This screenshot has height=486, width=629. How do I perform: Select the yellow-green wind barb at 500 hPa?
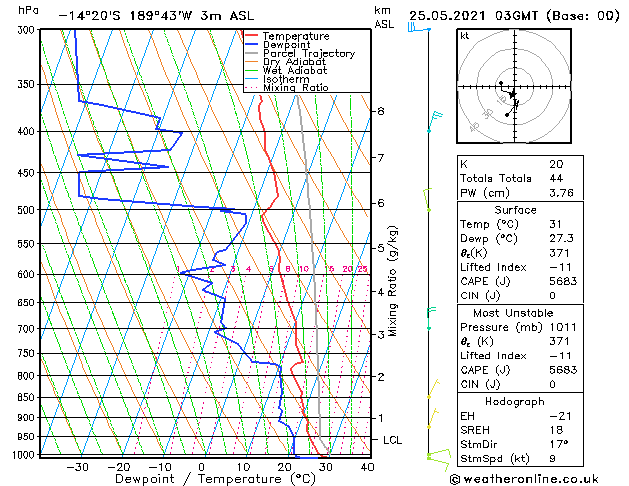click(428, 200)
